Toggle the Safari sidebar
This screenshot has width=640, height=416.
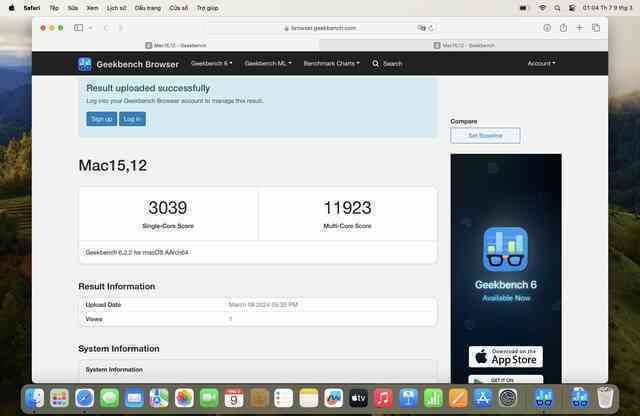tap(78, 28)
